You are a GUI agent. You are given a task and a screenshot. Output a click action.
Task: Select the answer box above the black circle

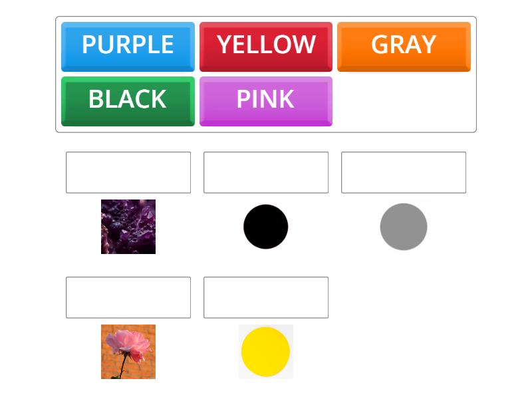coord(266,172)
